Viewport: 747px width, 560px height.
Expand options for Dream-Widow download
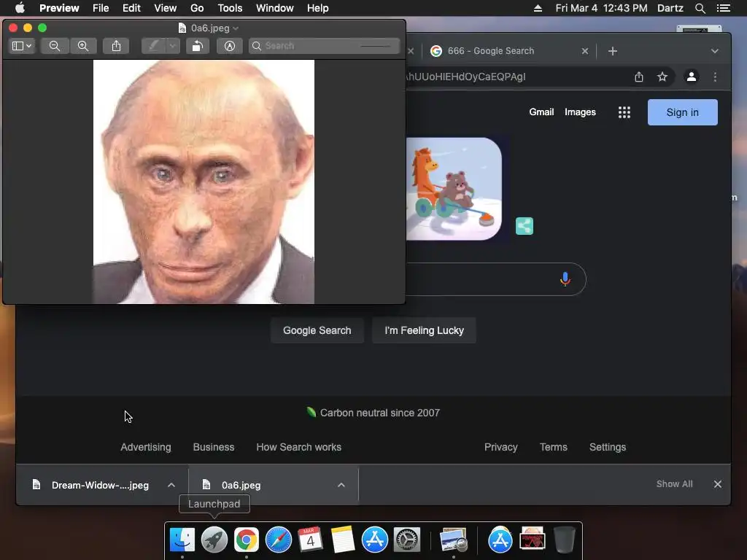[x=171, y=485]
